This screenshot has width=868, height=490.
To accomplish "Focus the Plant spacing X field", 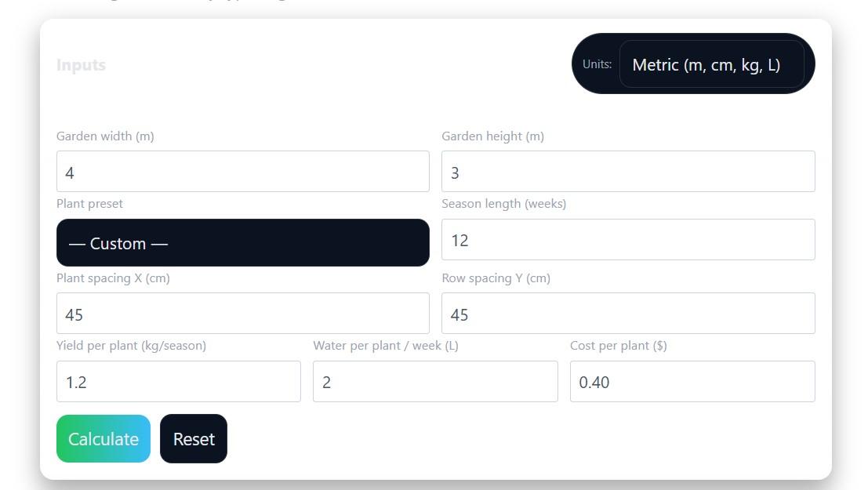I will [x=242, y=314].
